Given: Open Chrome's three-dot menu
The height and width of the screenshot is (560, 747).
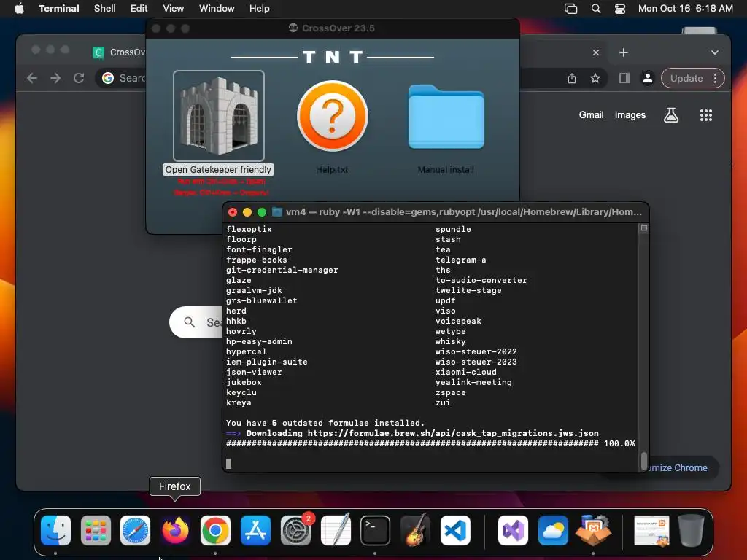Looking at the screenshot, I should pyautogui.click(x=715, y=78).
